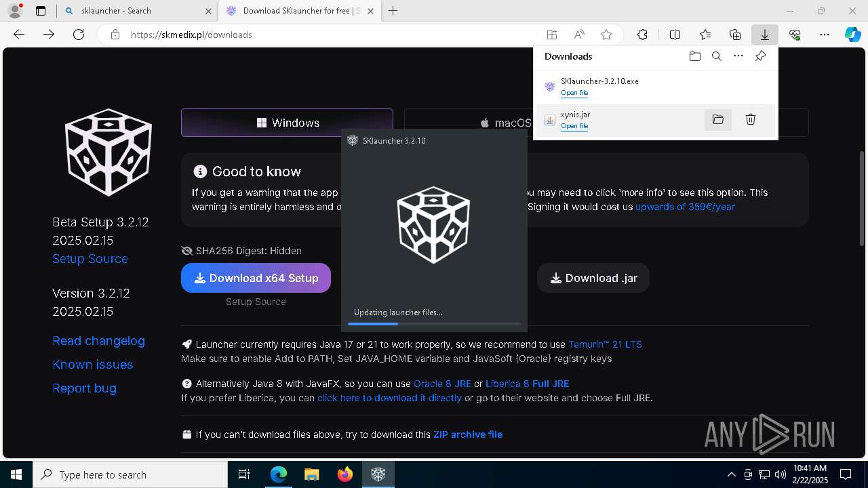This screenshot has height=488, width=868.
Task: Open file for SKlauncher-3.2.10.exe
Action: (574, 93)
